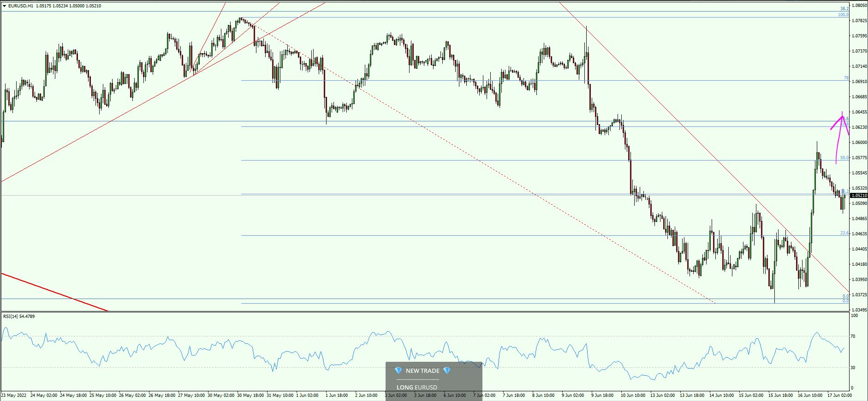The width and height of the screenshot is (868, 401).
Task: Click the RSI scale value 30
Action: pyautogui.click(x=853, y=368)
